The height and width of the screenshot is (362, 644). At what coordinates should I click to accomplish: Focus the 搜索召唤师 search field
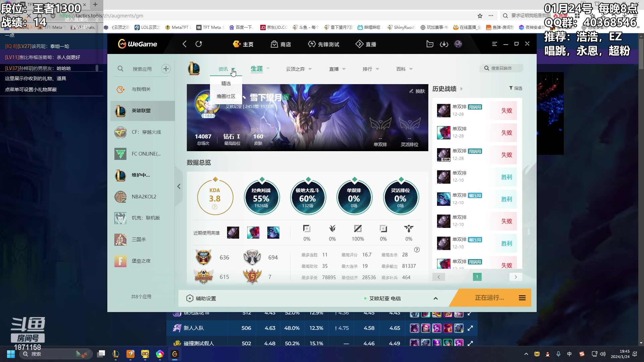point(501,68)
